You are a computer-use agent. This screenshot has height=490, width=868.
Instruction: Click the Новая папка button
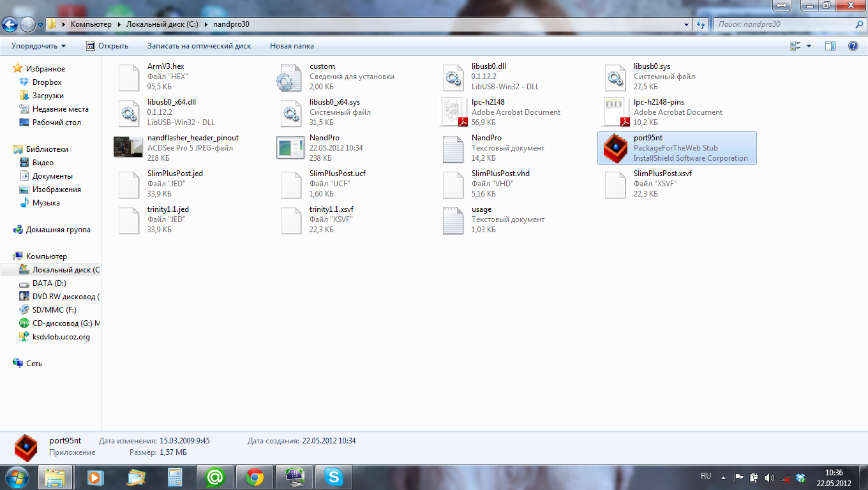click(292, 46)
